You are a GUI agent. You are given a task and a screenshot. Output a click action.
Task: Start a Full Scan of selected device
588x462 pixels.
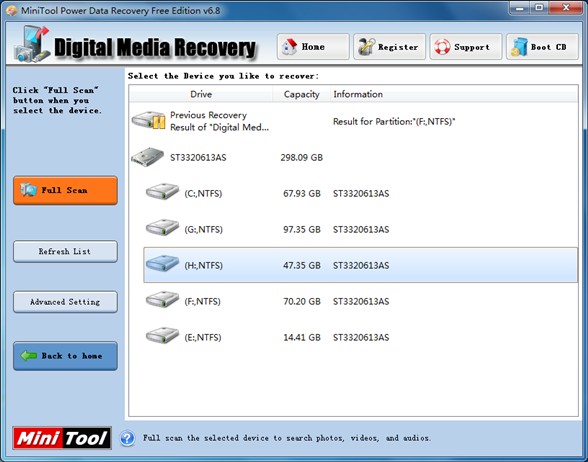click(65, 190)
